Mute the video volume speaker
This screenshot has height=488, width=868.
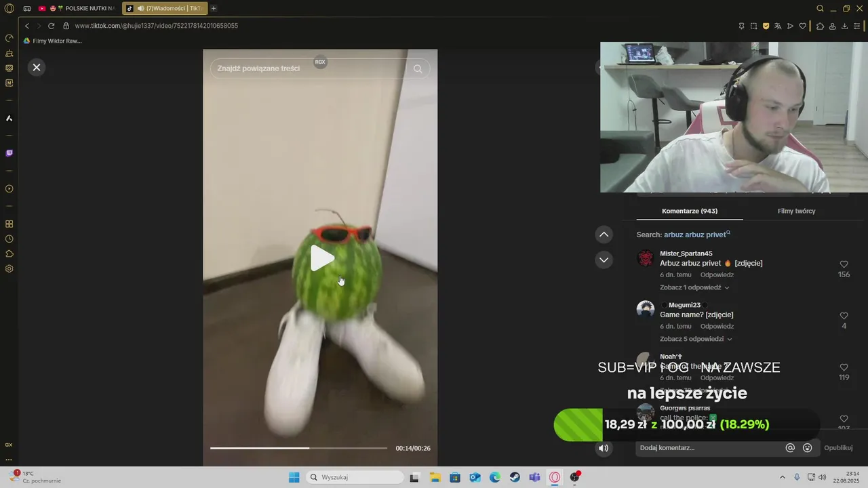(604, 448)
